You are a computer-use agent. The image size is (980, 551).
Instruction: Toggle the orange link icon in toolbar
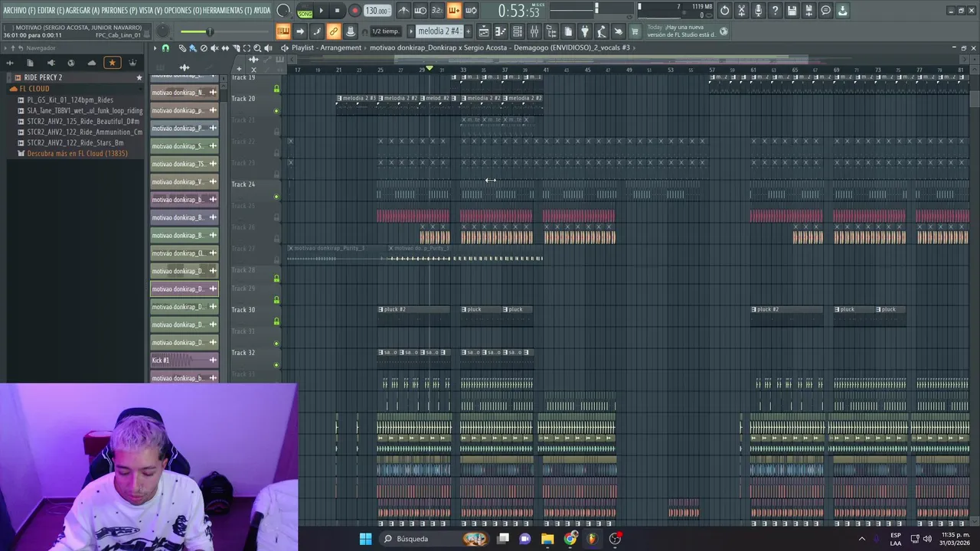[334, 31]
